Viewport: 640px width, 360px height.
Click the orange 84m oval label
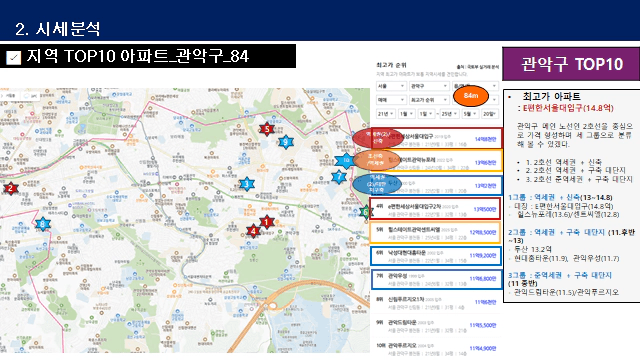tap(471, 96)
